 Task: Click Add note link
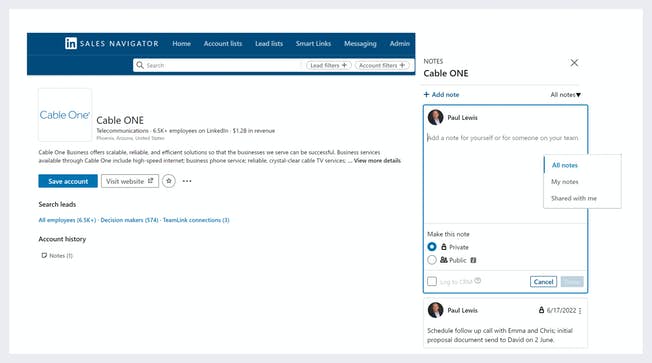(x=441, y=95)
